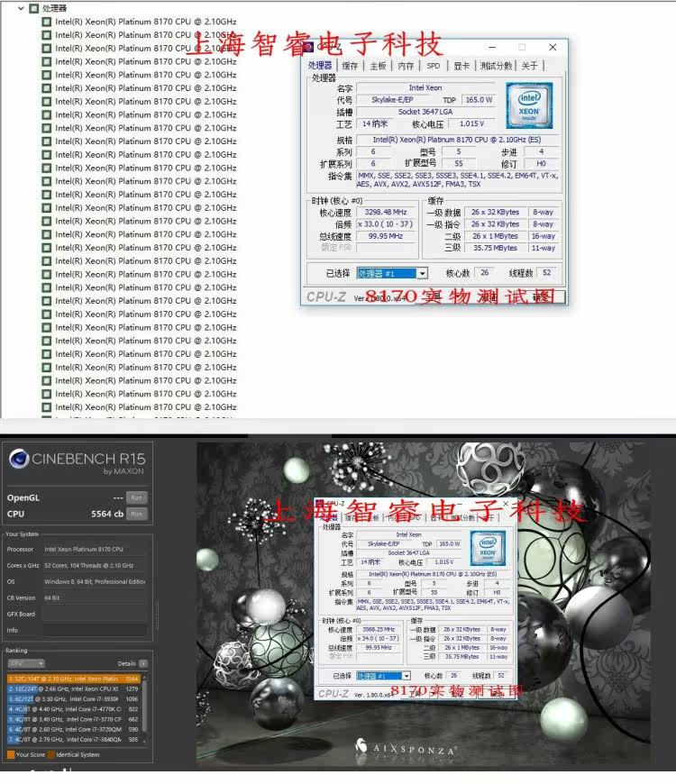Select ranking row 3 6C/12T Core i7-3930K
Viewport: 676px width, 784px height.
[x=73, y=699]
